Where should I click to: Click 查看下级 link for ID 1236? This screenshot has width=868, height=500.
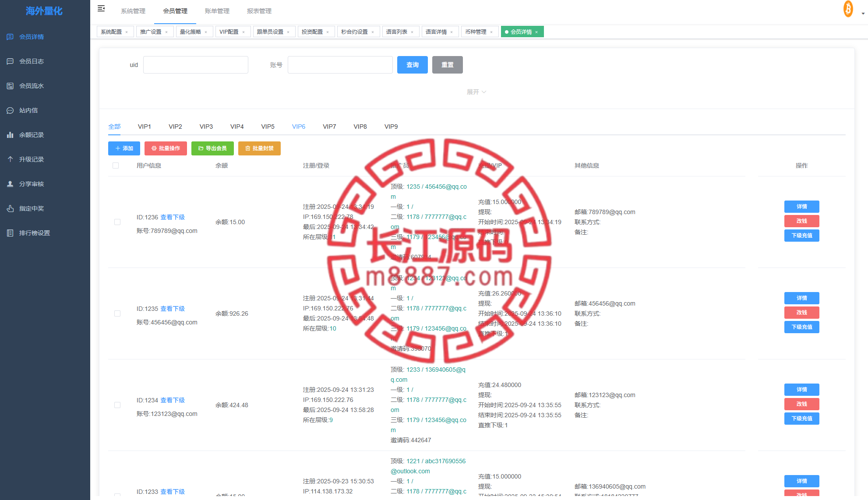tap(173, 217)
